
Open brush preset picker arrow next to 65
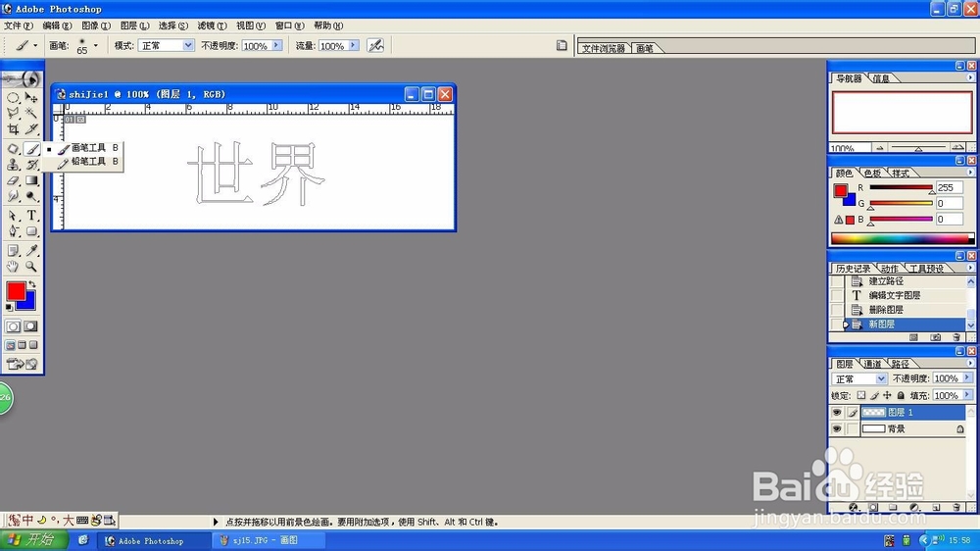point(96,46)
